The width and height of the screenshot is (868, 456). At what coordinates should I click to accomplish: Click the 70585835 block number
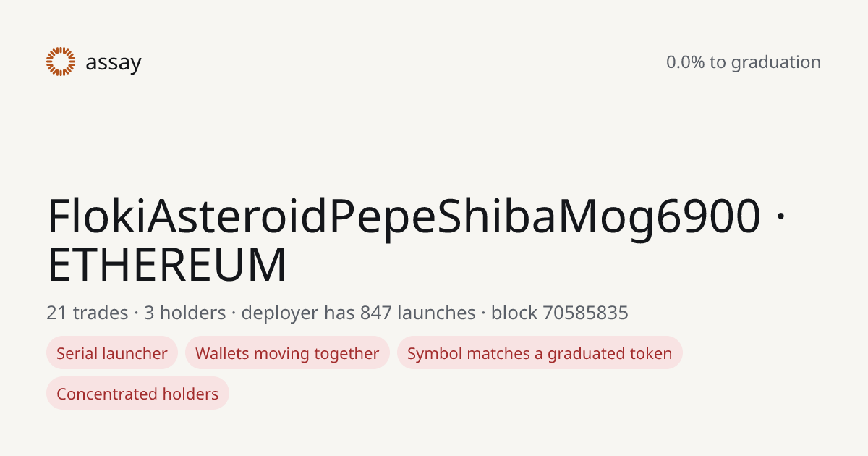585,313
